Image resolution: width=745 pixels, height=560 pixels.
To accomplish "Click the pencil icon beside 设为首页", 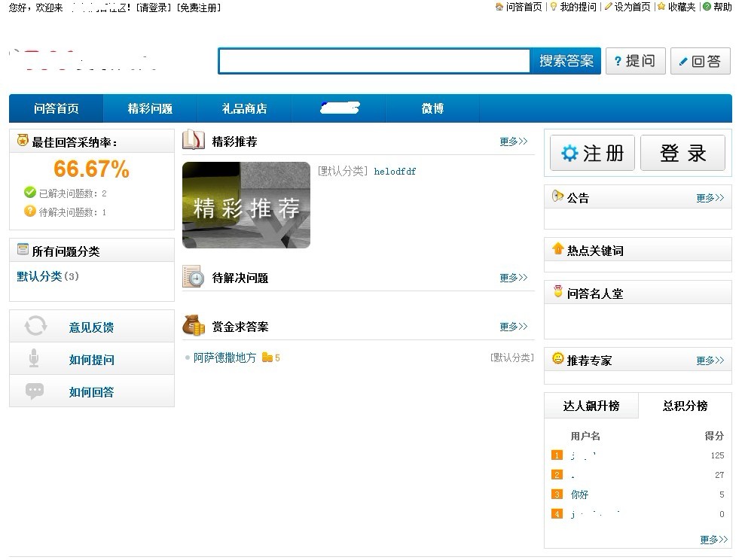I will tap(608, 7).
